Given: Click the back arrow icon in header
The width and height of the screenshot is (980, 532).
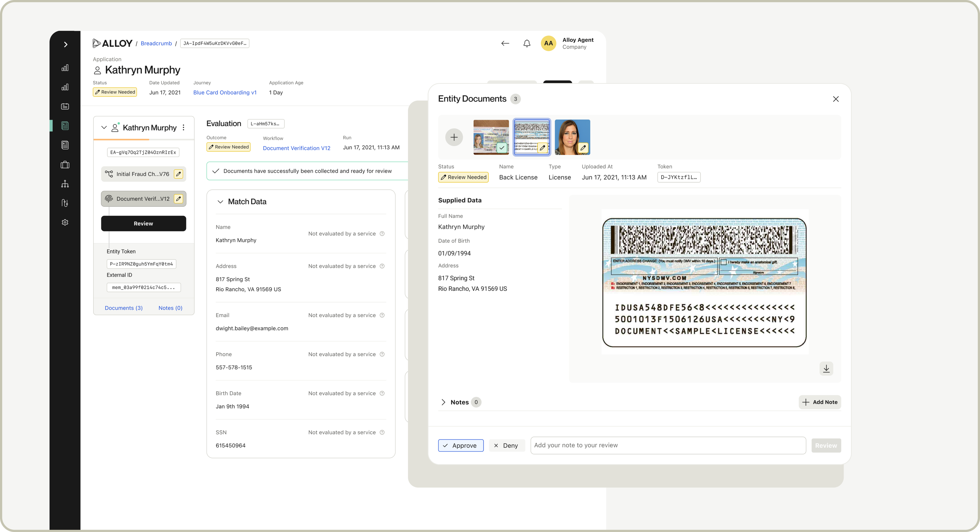Looking at the screenshot, I should (505, 43).
